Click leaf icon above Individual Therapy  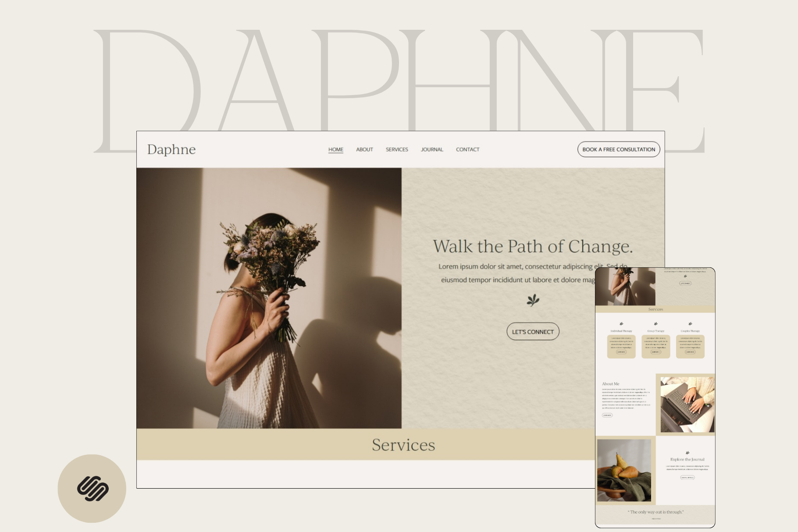pyautogui.click(x=621, y=324)
